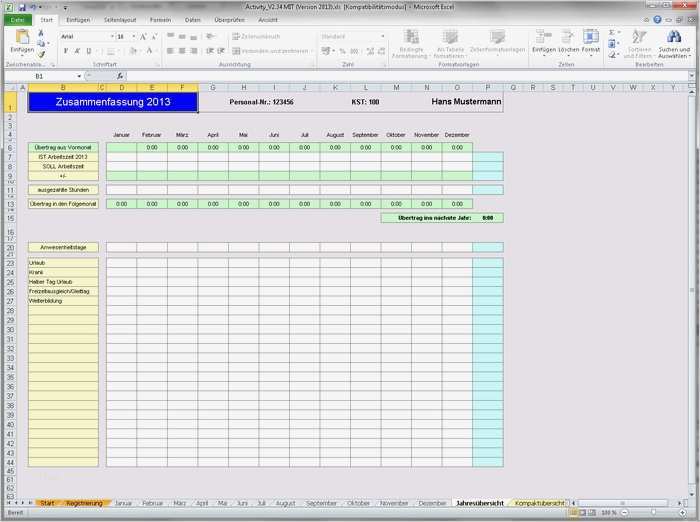Open Bedingte Formatierung menu

point(410,44)
